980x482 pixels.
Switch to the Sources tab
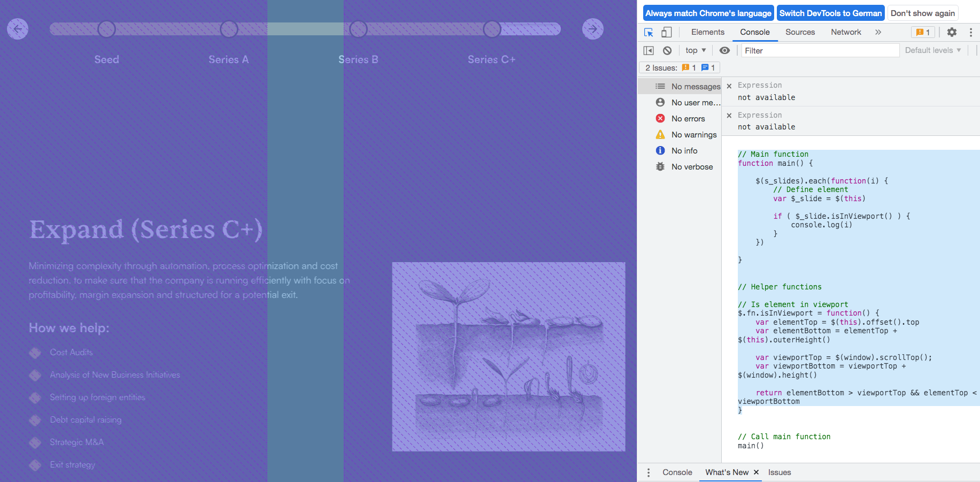pyautogui.click(x=800, y=32)
